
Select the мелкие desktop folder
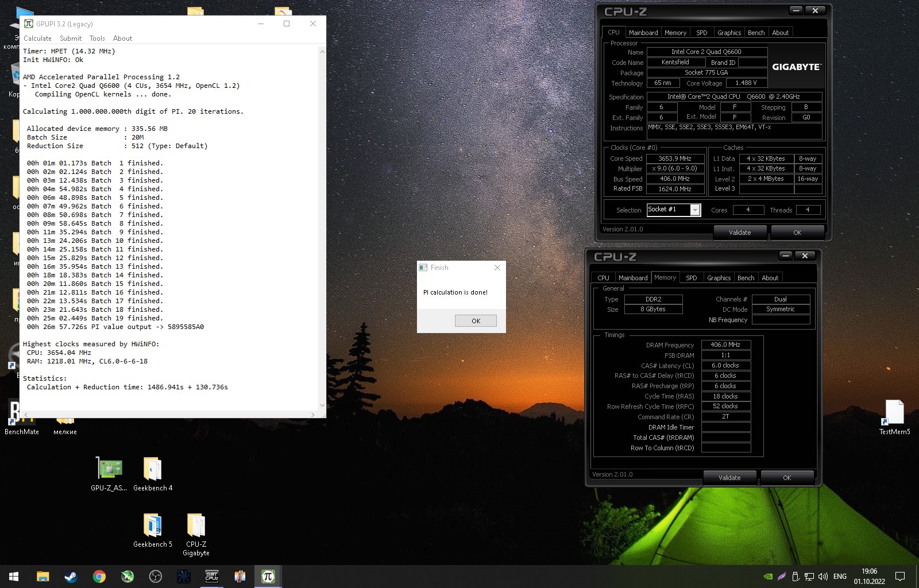pyautogui.click(x=65, y=426)
